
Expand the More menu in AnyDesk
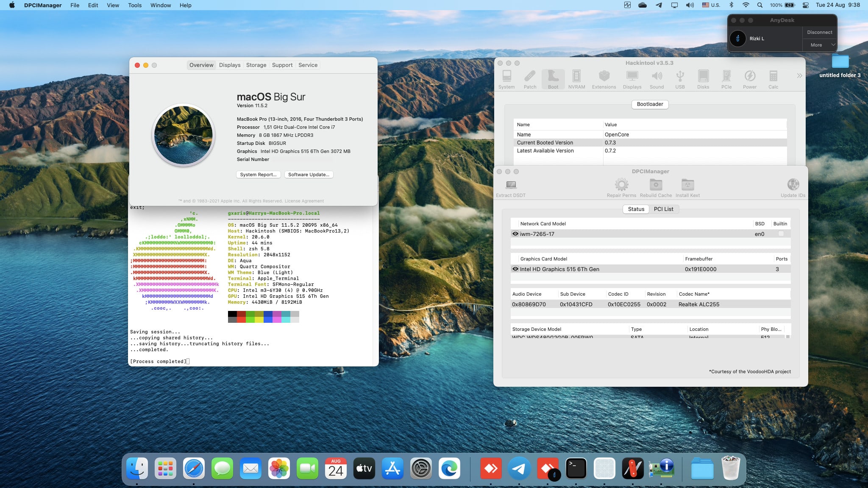[820, 44]
